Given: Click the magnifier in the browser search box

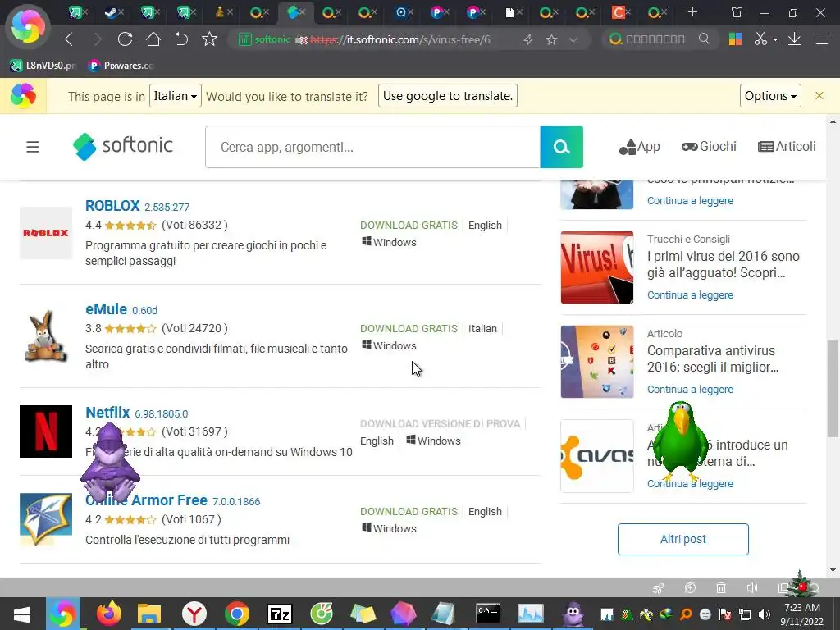Looking at the screenshot, I should coord(704,39).
